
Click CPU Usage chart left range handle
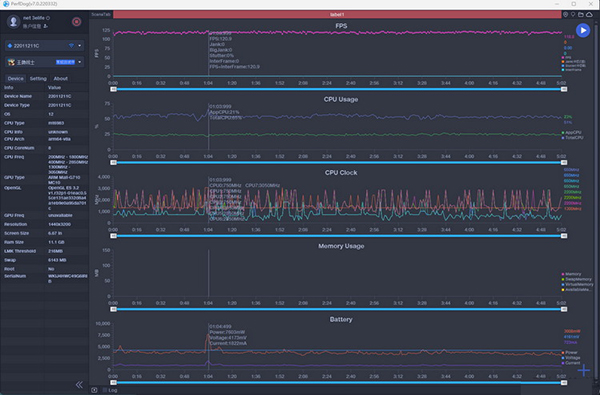click(113, 163)
